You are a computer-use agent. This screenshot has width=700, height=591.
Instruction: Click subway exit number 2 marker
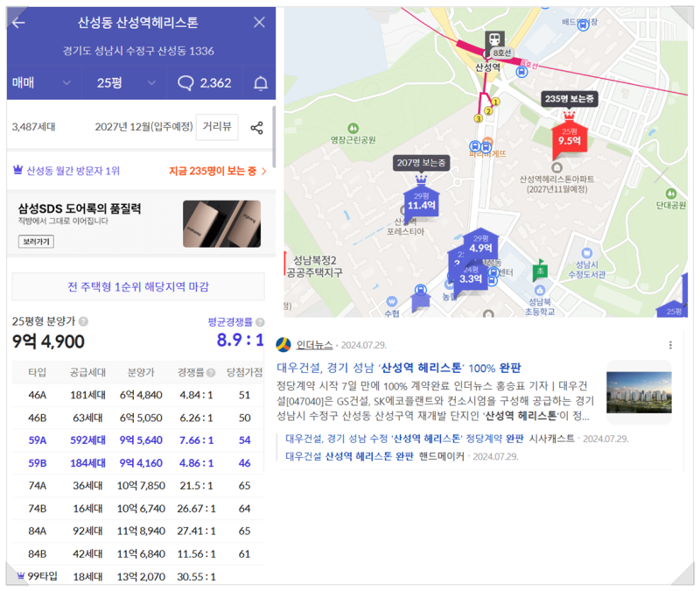[x=488, y=111]
